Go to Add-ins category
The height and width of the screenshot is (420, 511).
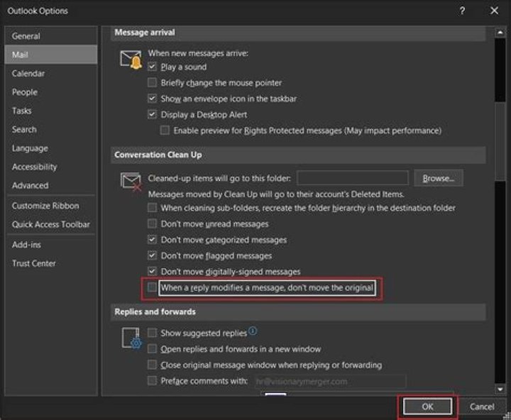point(51,244)
